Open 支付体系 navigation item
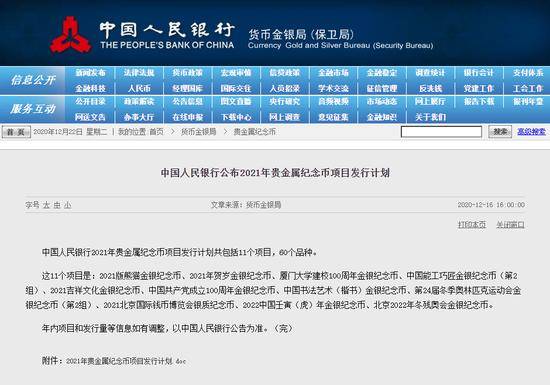 click(x=528, y=73)
